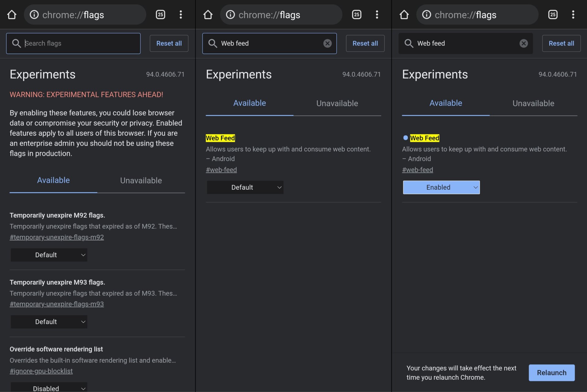
Task: Set Temporarily unexpire M93 flags dropdown from Default
Action: [49, 322]
